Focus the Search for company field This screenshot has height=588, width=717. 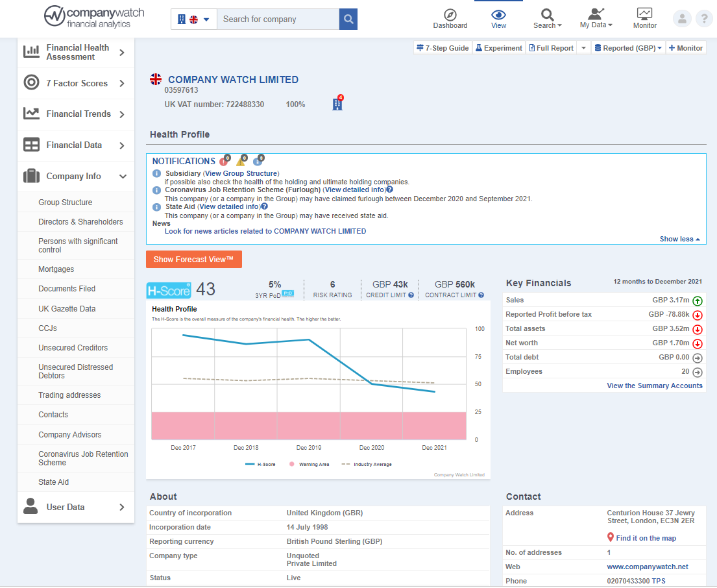(278, 19)
